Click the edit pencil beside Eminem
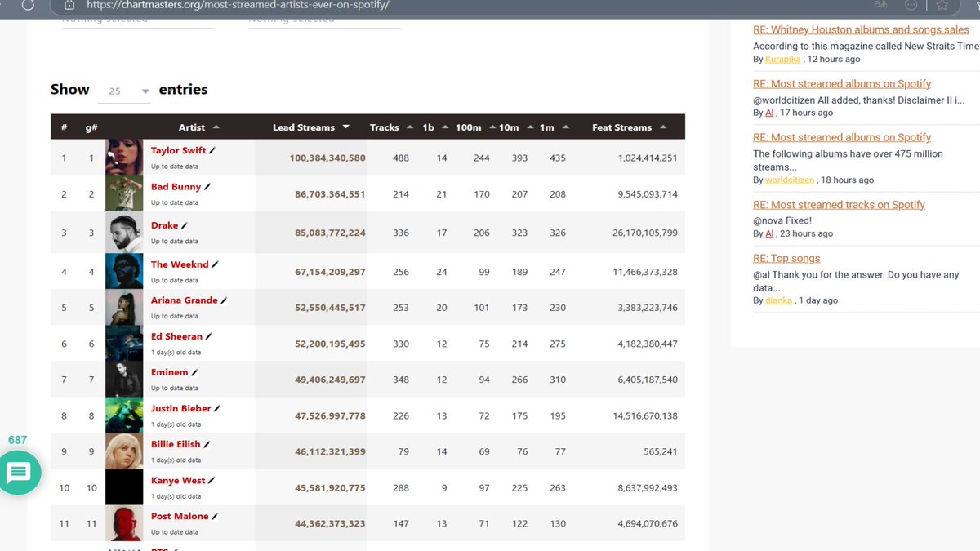This screenshot has width=980, height=551. [194, 373]
